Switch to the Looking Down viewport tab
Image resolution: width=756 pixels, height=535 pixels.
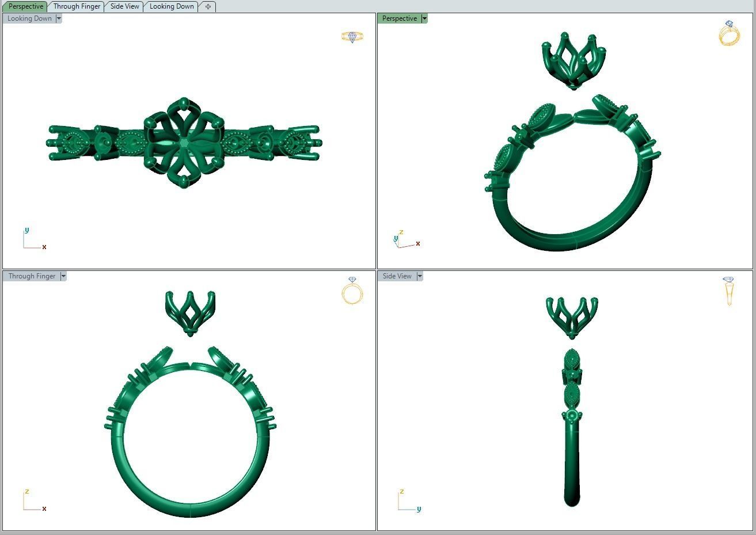tap(172, 6)
